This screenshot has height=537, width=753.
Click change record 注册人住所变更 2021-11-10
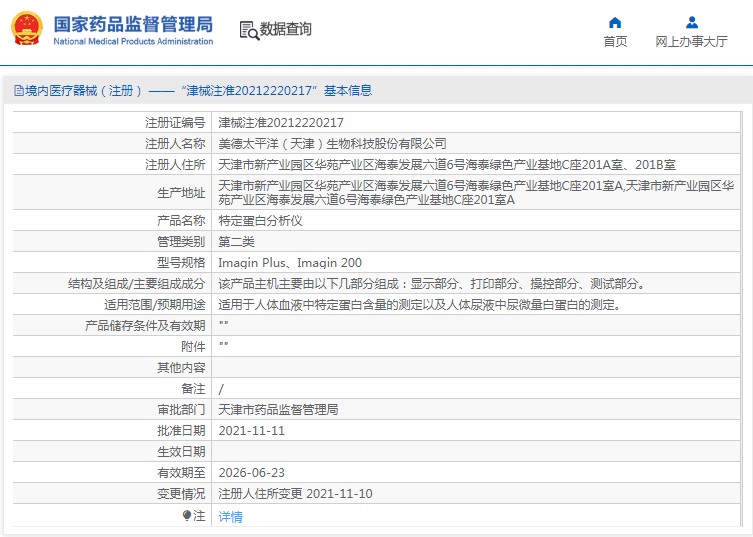coord(295,494)
